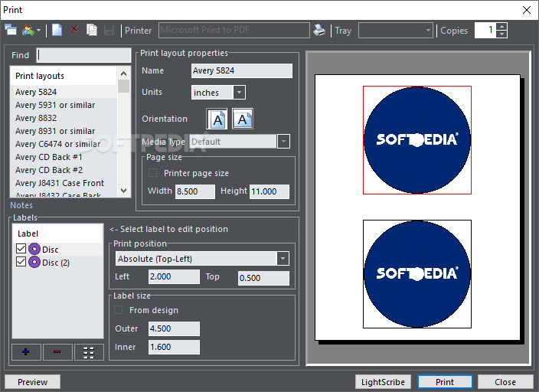Select the Disc (2) label disc icon
This screenshot has width=539, height=392.
click(x=34, y=262)
